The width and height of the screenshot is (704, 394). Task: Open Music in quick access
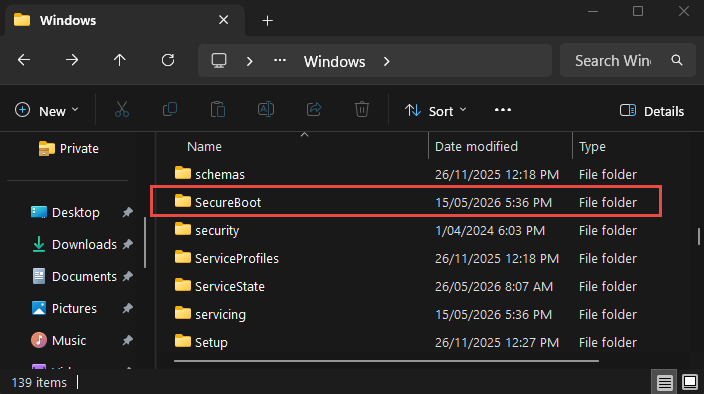(58, 341)
